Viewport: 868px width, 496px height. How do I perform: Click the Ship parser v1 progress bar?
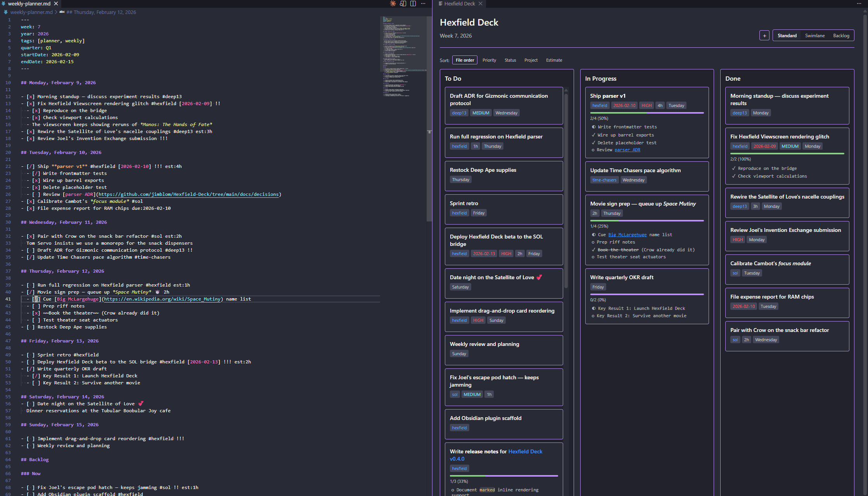tap(647, 113)
